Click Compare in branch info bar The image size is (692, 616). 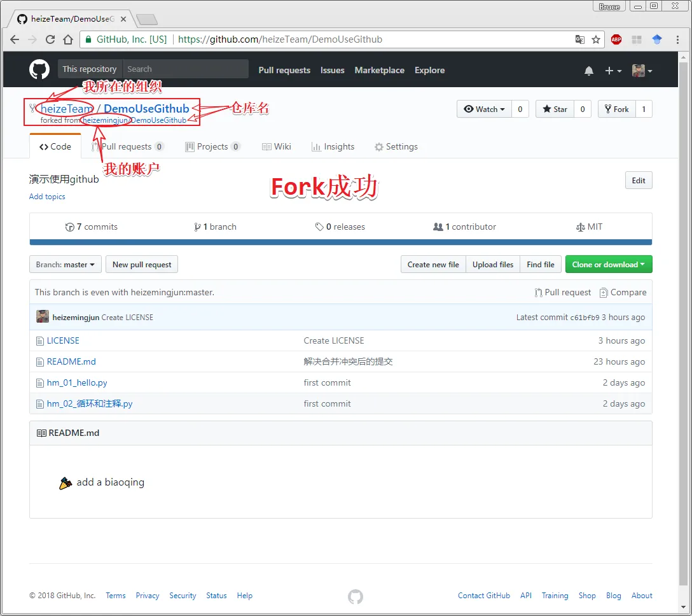[x=623, y=292]
